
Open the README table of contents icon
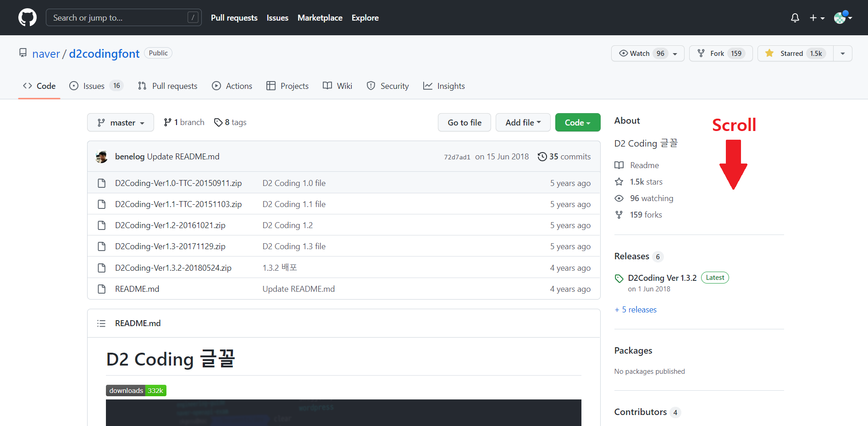[x=101, y=323]
